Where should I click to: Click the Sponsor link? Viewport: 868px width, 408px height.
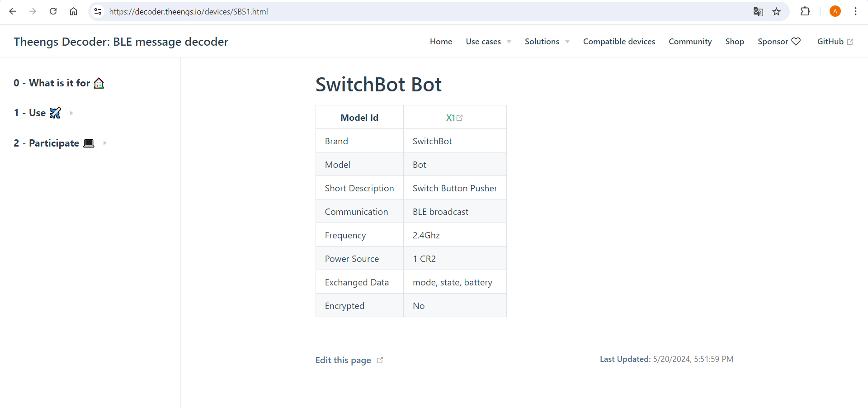[773, 42]
